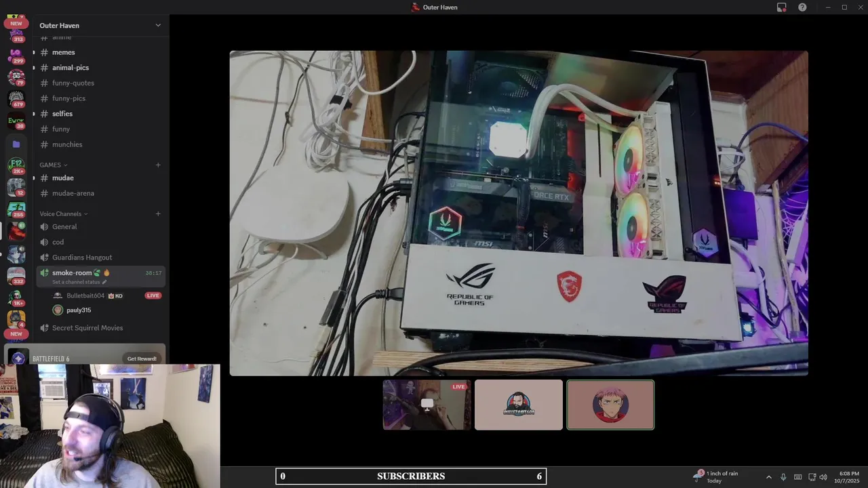Focus the main PC camera stream view

pyautogui.click(x=519, y=213)
